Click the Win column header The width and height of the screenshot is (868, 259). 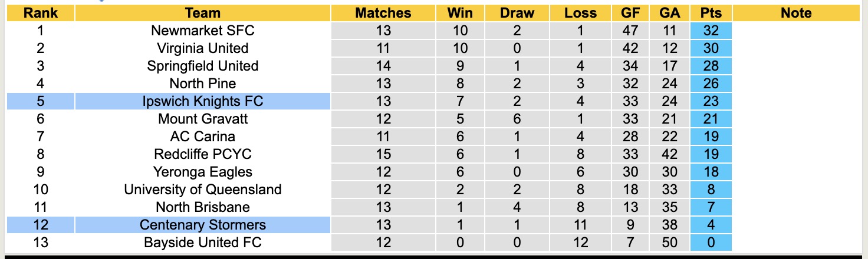(460, 13)
